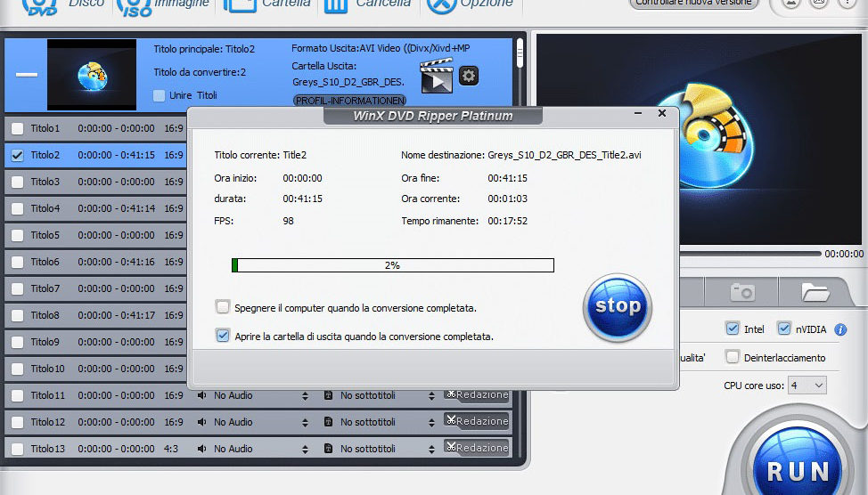
Task: Click the conversion progress bar at 2%
Action: (x=392, y=265)
